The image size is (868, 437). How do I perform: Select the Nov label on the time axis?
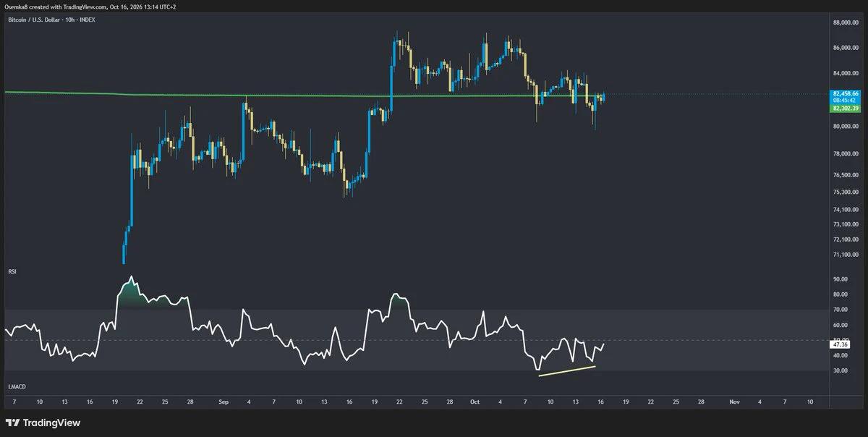(735, 401)
